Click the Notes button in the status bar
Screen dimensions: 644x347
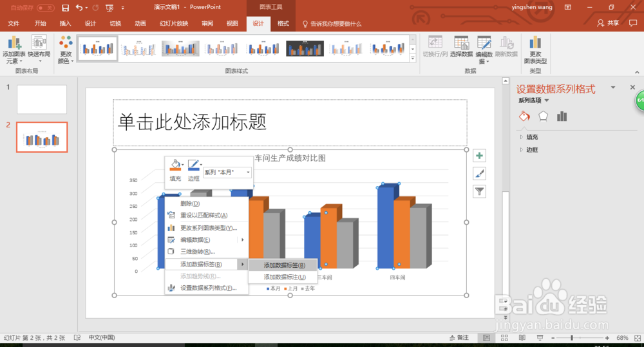(x=459, y=337)
